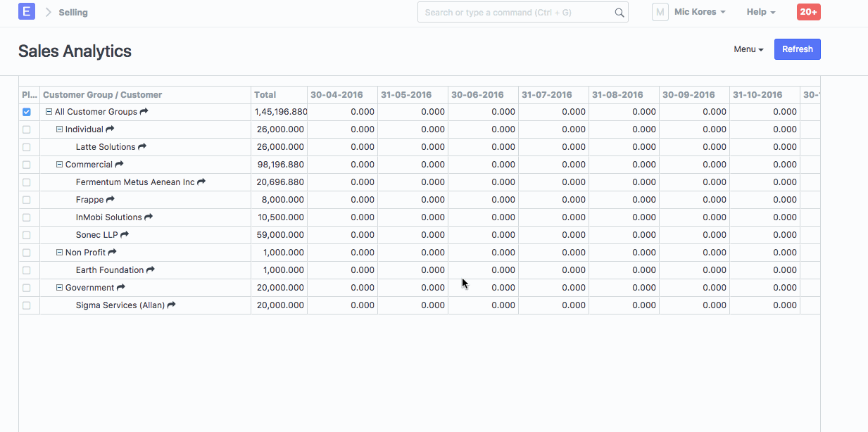Screen dimensions: 868x432
Task: Click the search magnifier icon
Action: 619,12
